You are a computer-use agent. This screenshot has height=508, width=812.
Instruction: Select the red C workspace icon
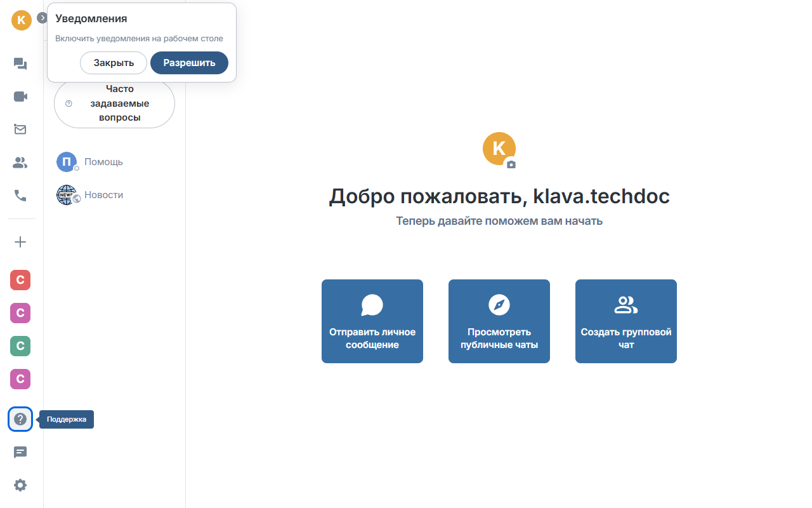click(x=20, y=280)
